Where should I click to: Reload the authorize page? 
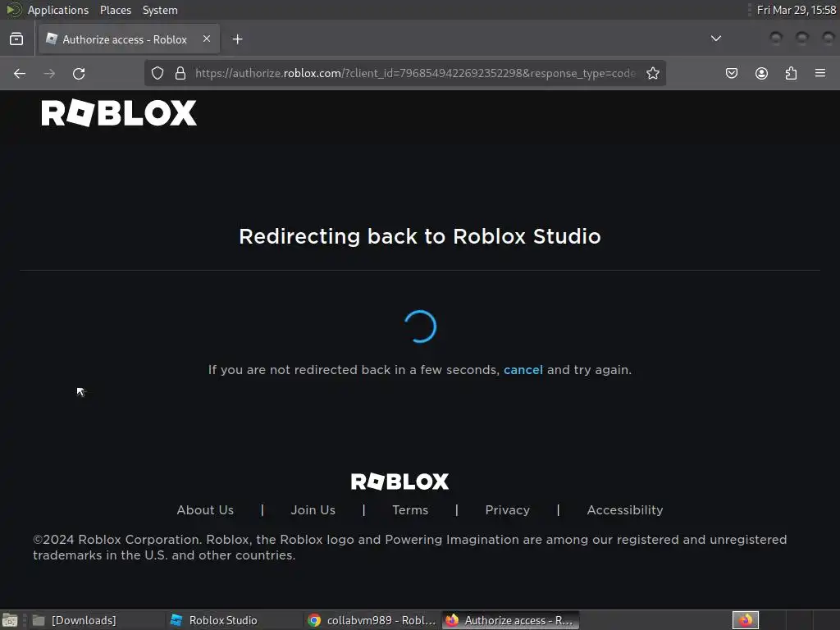click(79, 73)
